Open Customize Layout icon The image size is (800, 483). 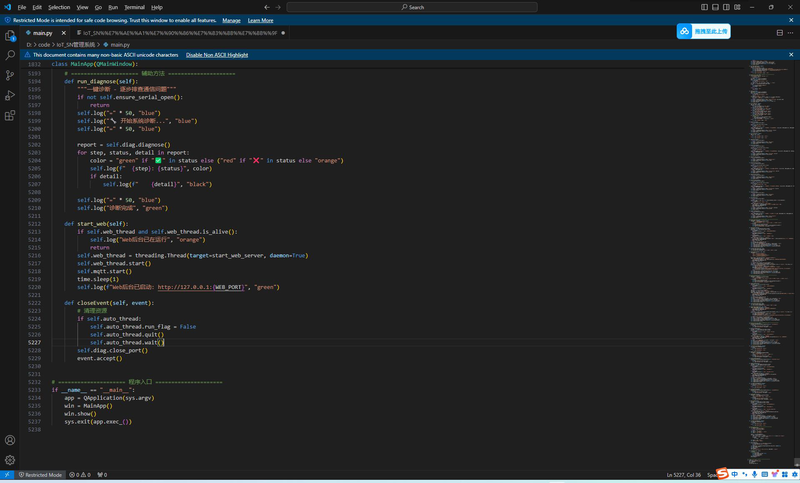[737, 7]
